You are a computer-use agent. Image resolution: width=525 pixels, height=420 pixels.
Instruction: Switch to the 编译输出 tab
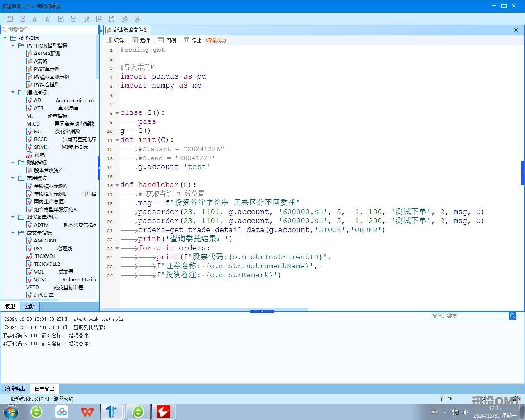point(15,389)
